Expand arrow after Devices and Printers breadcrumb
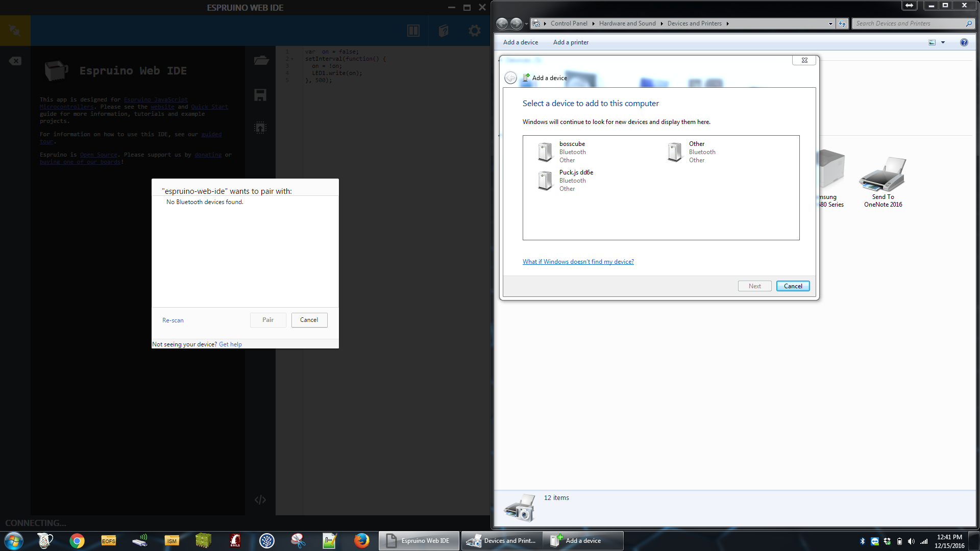980x551 pixels. pos(728,23)
